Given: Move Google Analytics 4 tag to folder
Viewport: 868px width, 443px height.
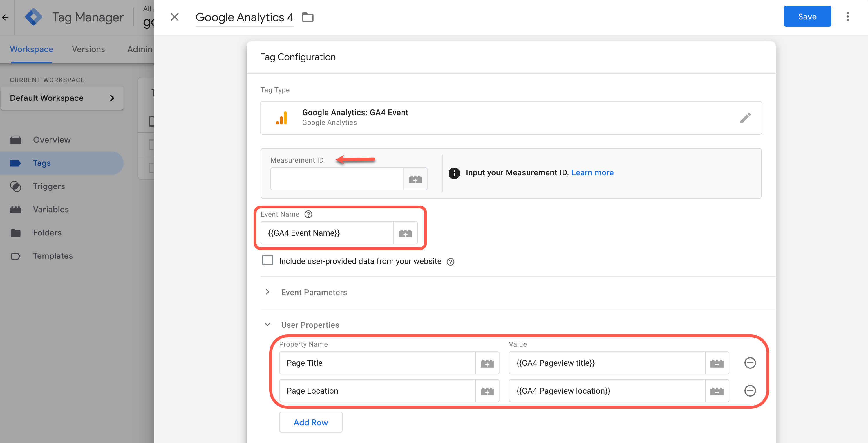Looking at the screenshot, I should [308, 17].
